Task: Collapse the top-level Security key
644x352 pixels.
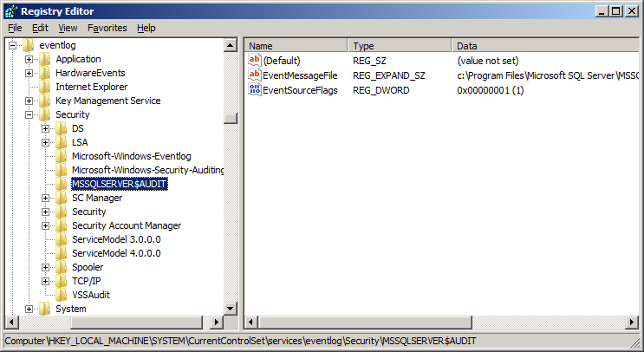Action: pyautogui.click(x=29, y=114)
